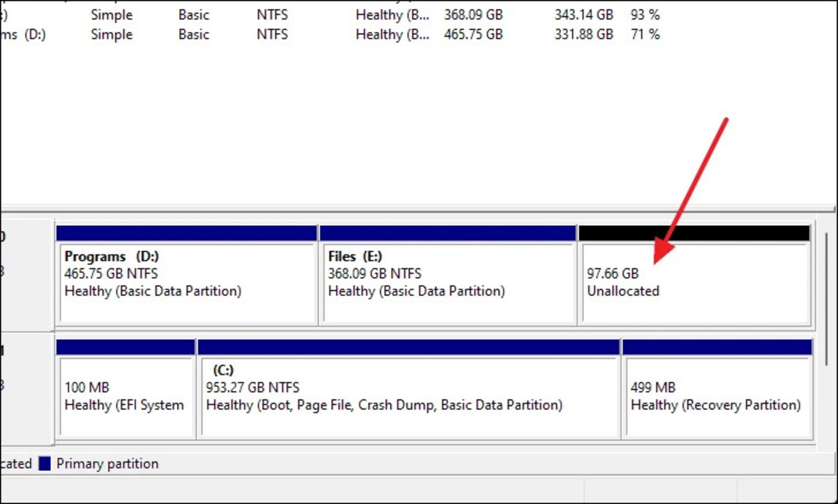The height and width of the screenshot is (504, 838).
Task: Click the blue header bar above (C:)
Action: pos(409,347)
